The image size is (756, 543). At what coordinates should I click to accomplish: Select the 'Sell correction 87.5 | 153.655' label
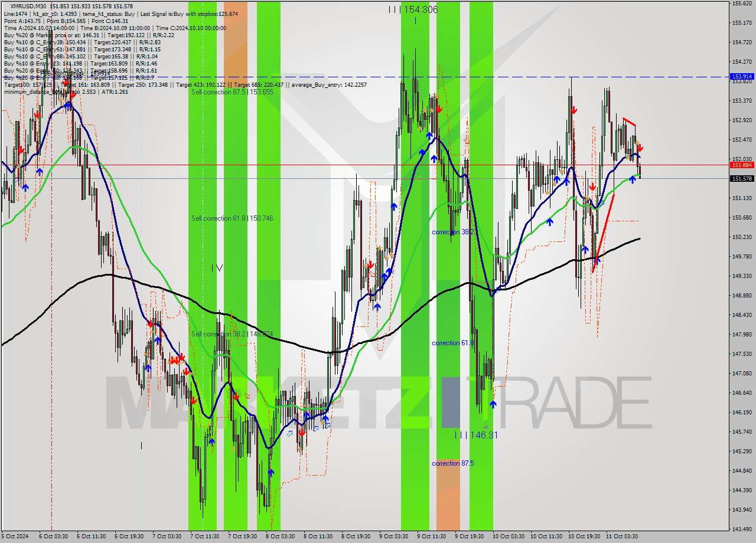[x=232, y=92]
